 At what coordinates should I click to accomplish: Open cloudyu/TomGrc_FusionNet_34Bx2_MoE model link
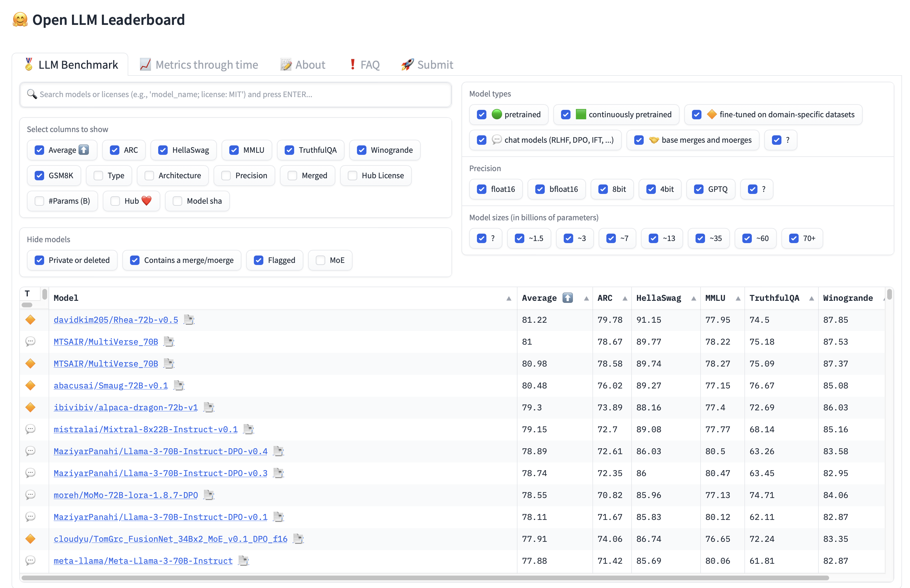(170, 539)
